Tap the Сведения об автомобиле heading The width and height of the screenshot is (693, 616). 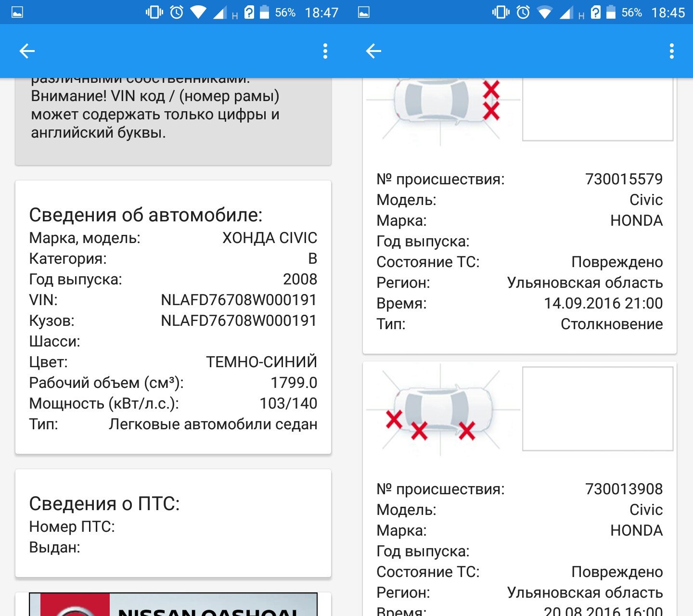[146, 215]
